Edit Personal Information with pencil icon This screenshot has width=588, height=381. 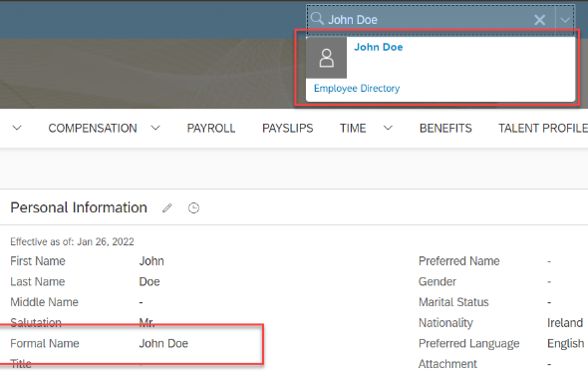tap(167, 208)
